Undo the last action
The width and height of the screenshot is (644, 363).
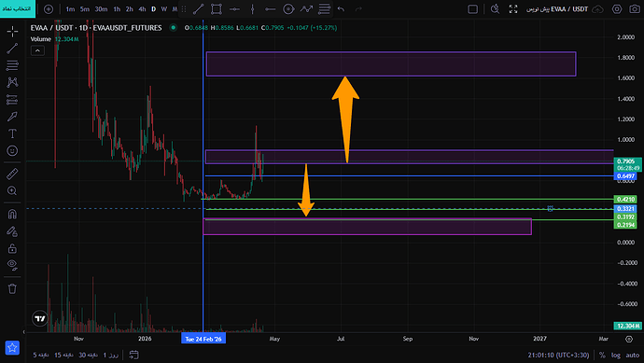[341, 9]
